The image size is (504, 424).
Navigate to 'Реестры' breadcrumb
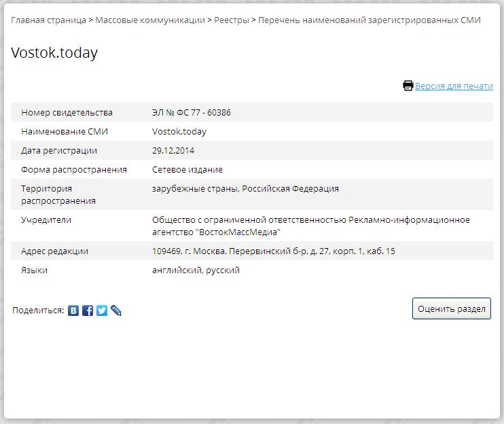231,20
